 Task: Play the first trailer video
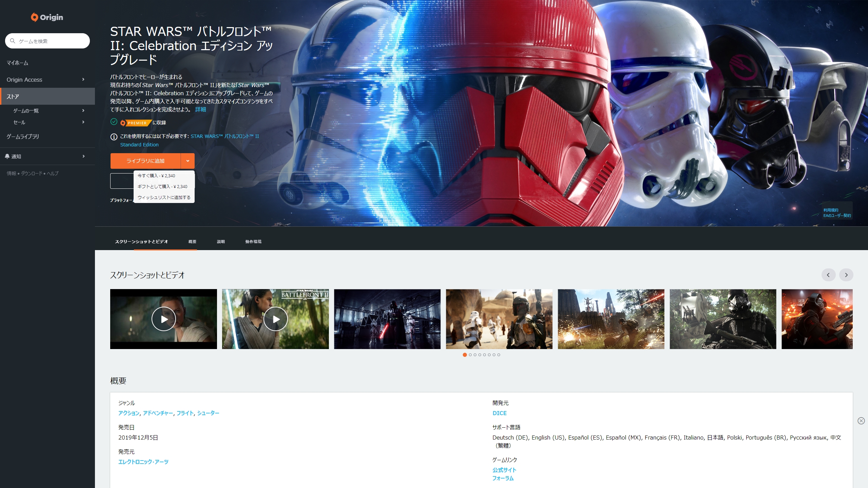(163, 319)
